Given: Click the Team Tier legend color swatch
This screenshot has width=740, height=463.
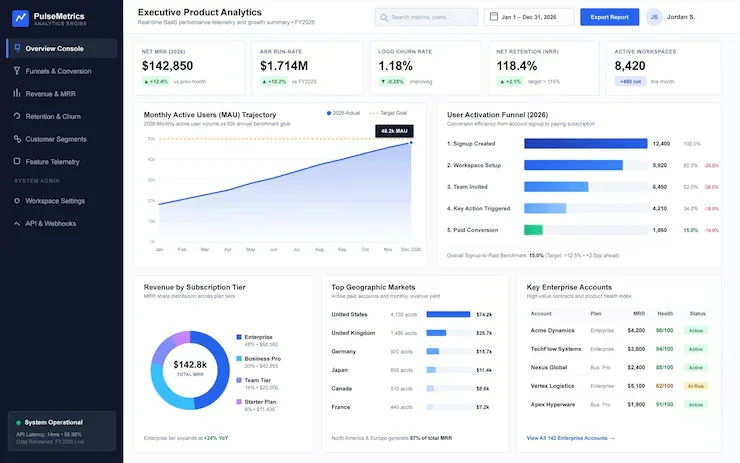Looking at the screenshot, I should [x=239, y=380].
